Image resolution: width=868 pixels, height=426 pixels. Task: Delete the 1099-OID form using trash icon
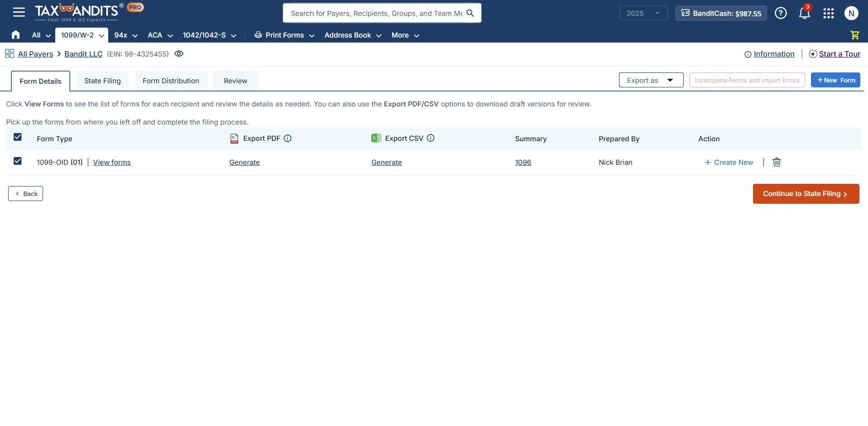coord(777,162)
